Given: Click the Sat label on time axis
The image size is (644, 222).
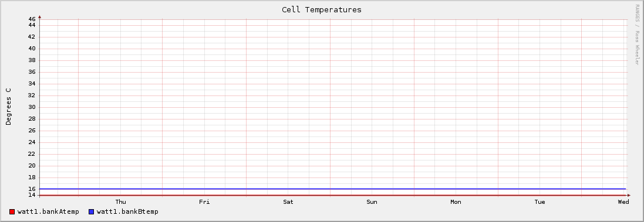Looking at the screenshot, I should click(288, 202).
